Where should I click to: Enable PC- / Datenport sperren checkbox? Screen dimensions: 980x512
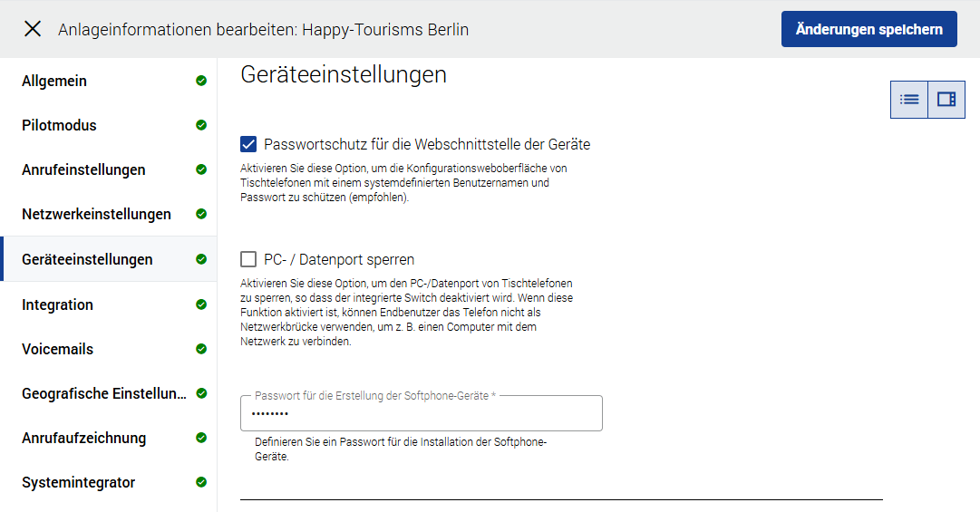tap(248, 259)
